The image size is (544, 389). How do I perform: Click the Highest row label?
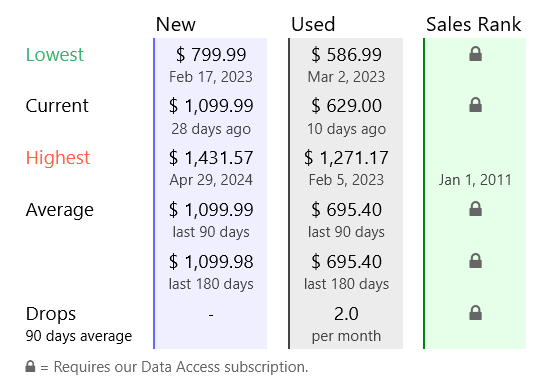pos(58,158)
